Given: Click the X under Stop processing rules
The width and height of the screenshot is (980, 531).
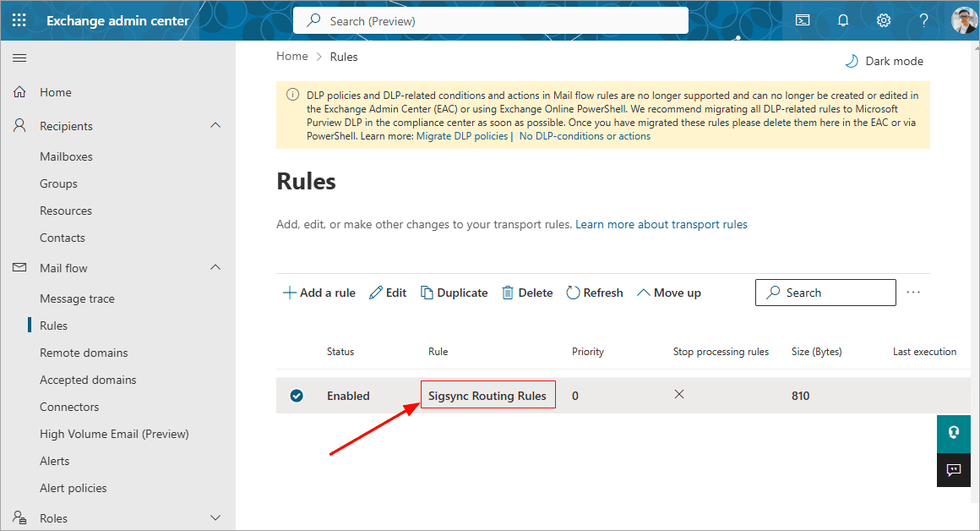Looking at the screenshot, I should 679,395.
